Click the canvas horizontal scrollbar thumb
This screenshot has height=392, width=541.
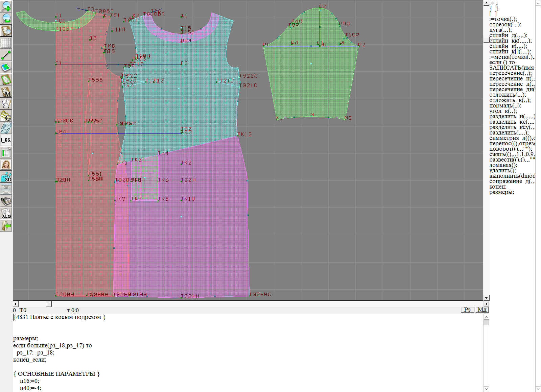tap(49, 304)
